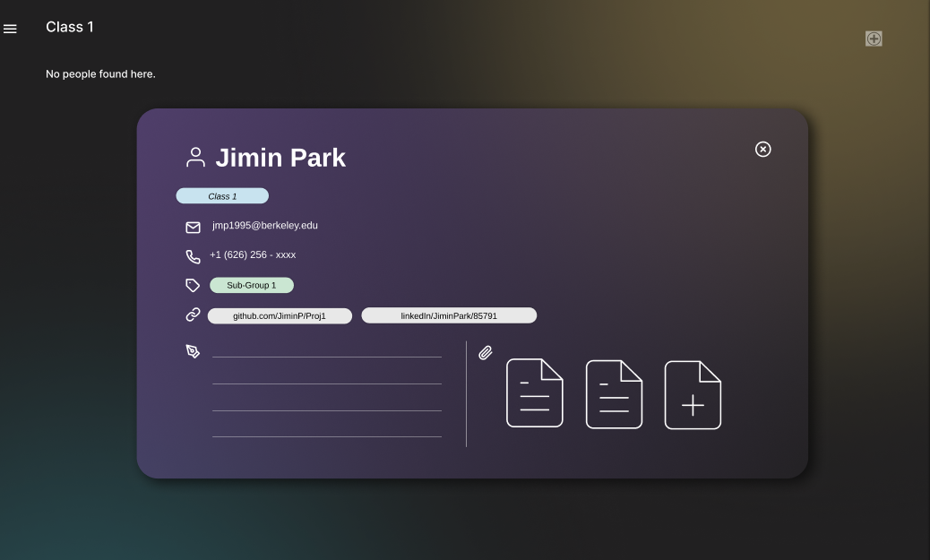
Task: Click the Jimin Park name heading
Action: pos(280,158)
